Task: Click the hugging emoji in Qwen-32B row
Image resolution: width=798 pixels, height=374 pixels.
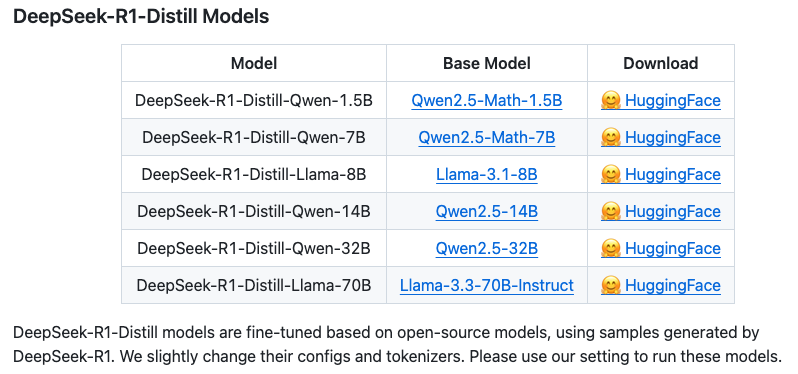Action: pos(611,248)
